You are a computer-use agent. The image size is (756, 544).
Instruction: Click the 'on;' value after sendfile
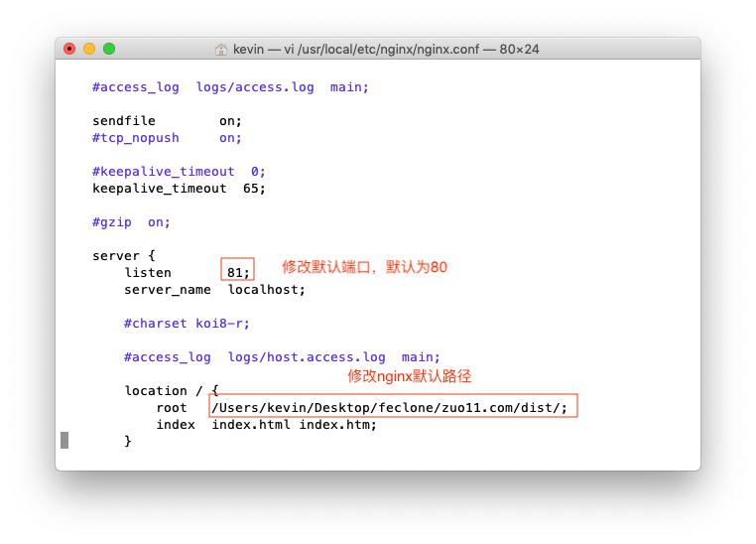click(230, 120)
